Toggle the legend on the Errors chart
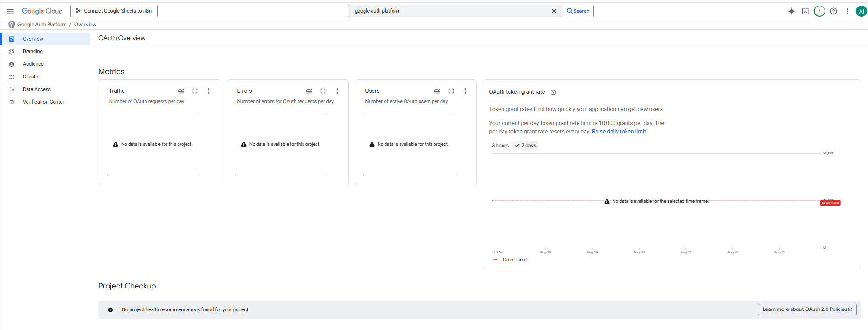Viewport: 868px width, 330px height. pos(309,91)
